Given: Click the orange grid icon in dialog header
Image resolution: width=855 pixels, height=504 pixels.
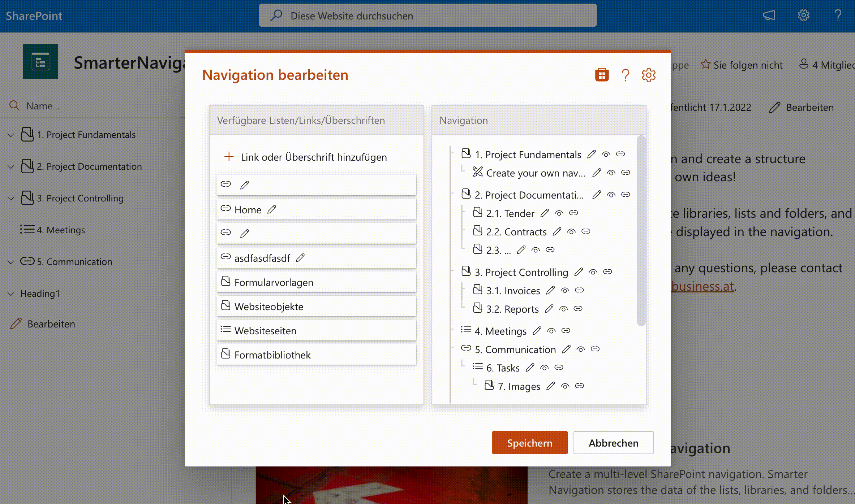Looking at the screenshot, I should tap(602, 75).
